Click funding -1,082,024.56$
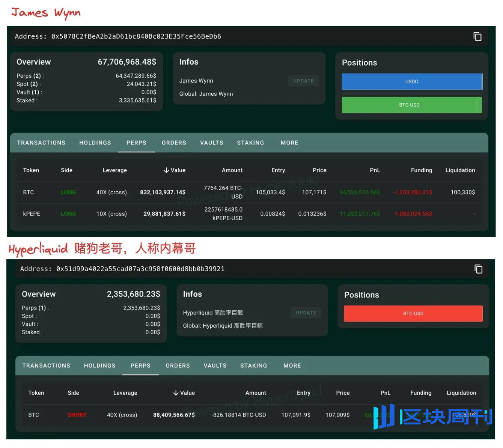503x448 pixels. [413, 214]
